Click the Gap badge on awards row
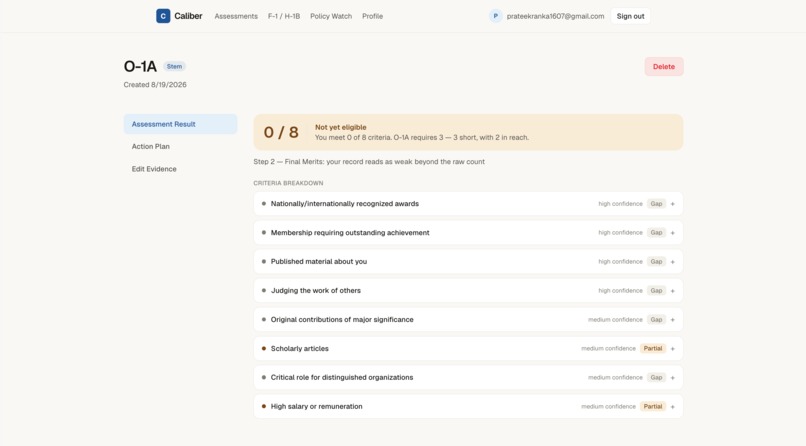 pyautogui.click(x=656, y=204)
